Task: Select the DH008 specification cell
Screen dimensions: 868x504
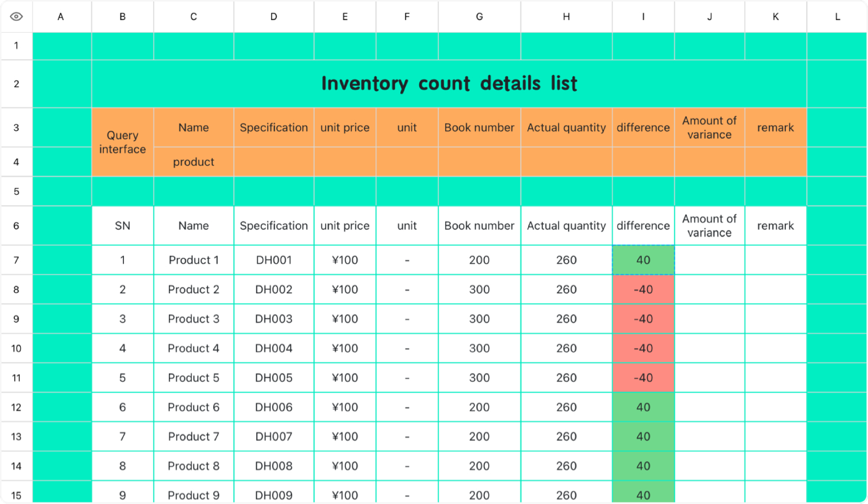Action: [274, 466]
